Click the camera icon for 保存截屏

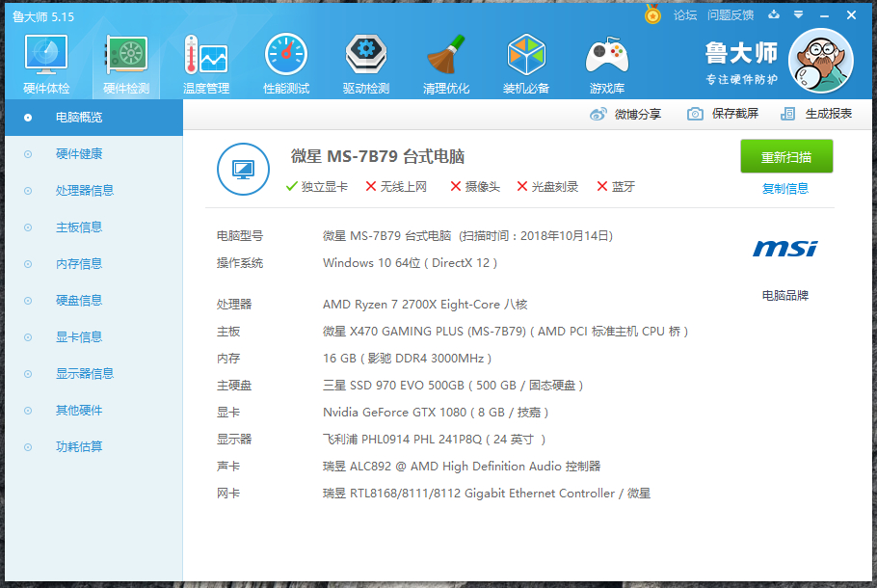click(695, 114)
